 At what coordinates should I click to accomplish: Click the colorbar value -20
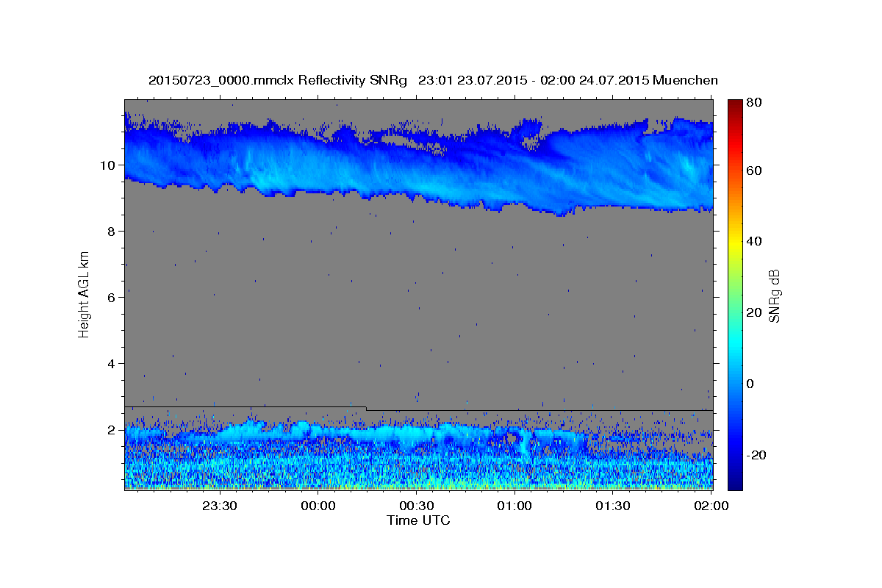point(756,455)
